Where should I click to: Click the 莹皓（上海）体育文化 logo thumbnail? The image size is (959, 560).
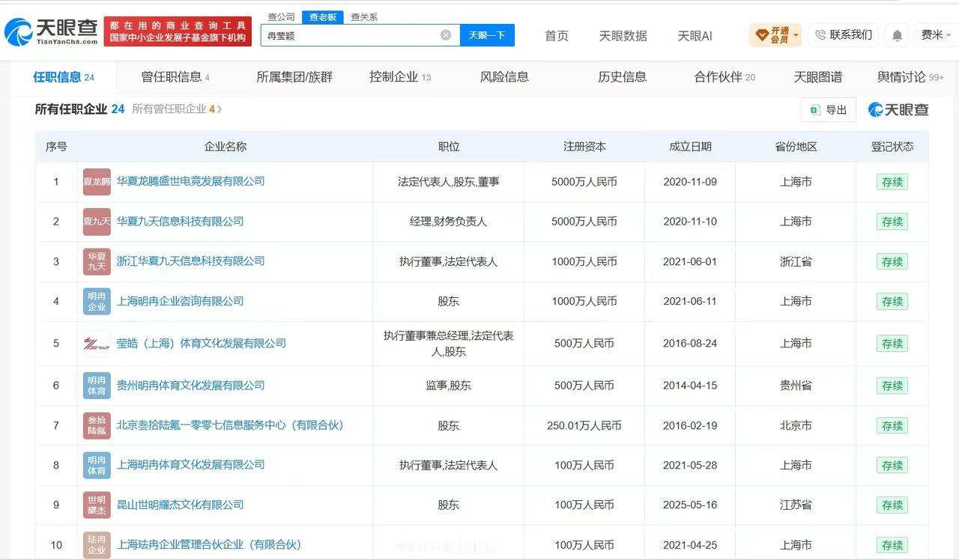(x=97, y=344)
